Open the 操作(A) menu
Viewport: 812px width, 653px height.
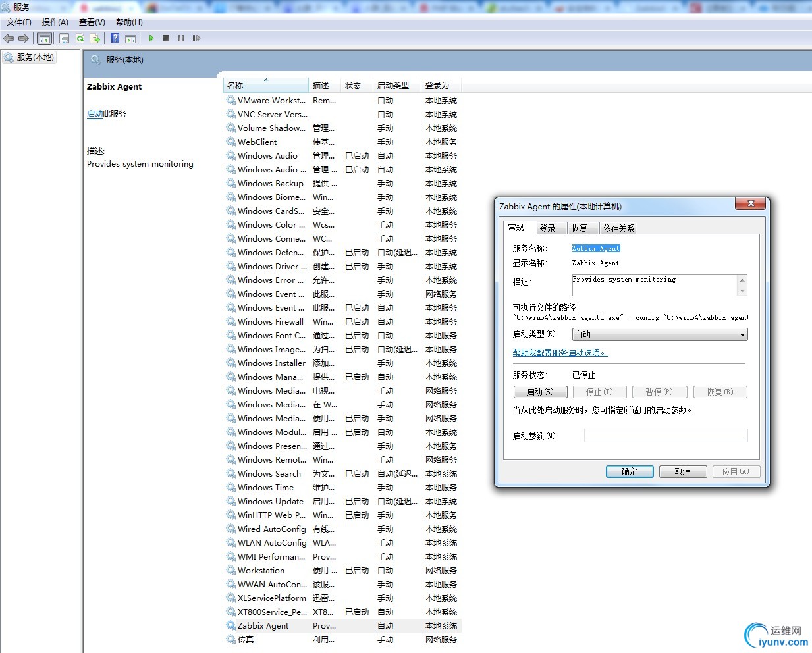(x=55, y=22)
